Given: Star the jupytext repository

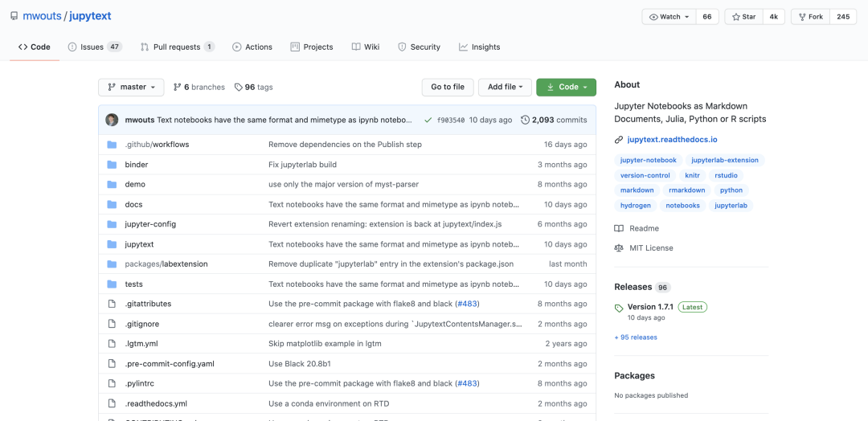Looking at the screenshot, I should coord(743,17).
